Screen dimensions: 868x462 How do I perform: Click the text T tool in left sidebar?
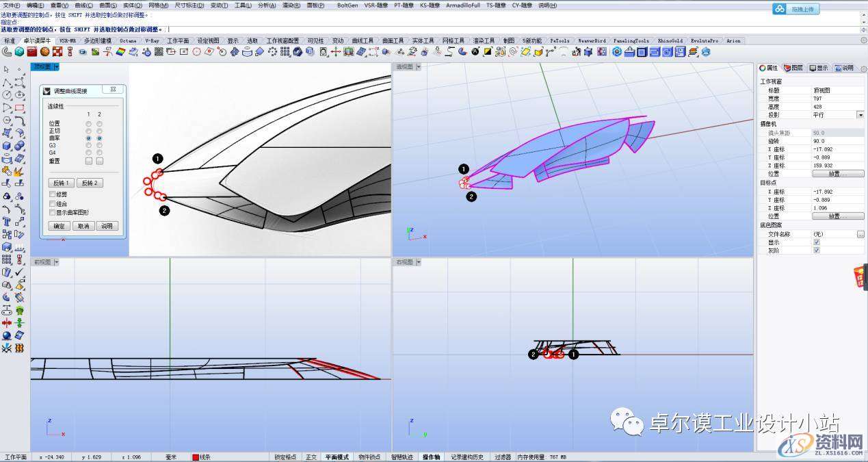point(7,222)
